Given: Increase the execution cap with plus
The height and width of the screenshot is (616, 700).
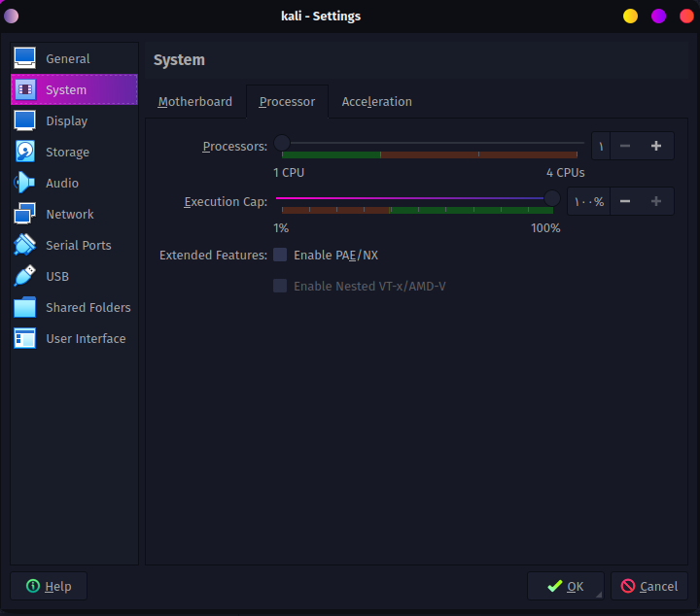Looking at the screenshot, I should click(x=656, y=202).
